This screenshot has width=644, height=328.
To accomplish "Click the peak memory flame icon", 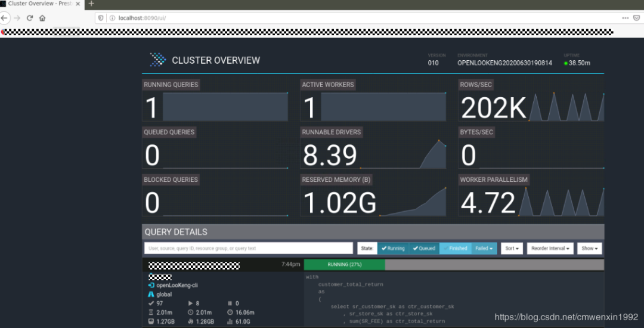I will coord(190,321).
